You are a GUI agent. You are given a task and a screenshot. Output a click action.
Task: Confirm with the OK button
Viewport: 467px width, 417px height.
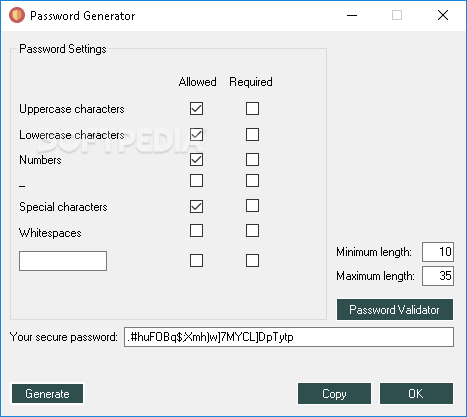point(416,394)
